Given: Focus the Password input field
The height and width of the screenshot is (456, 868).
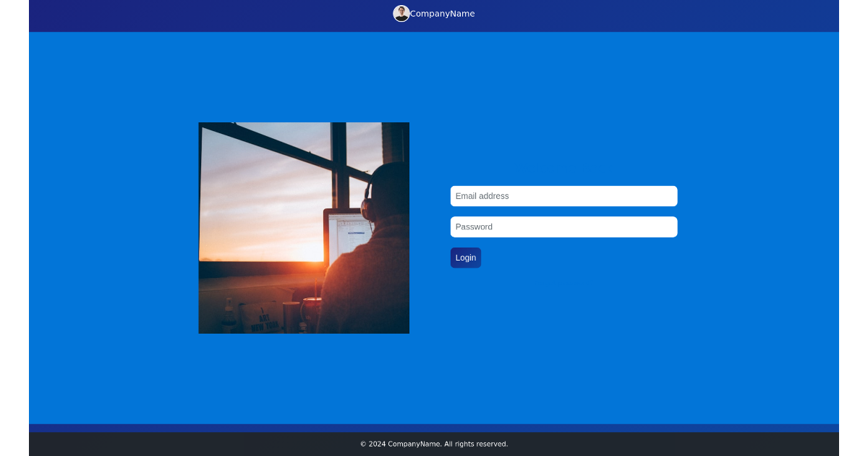Looking at the screenshot, I should pos(563,227).
